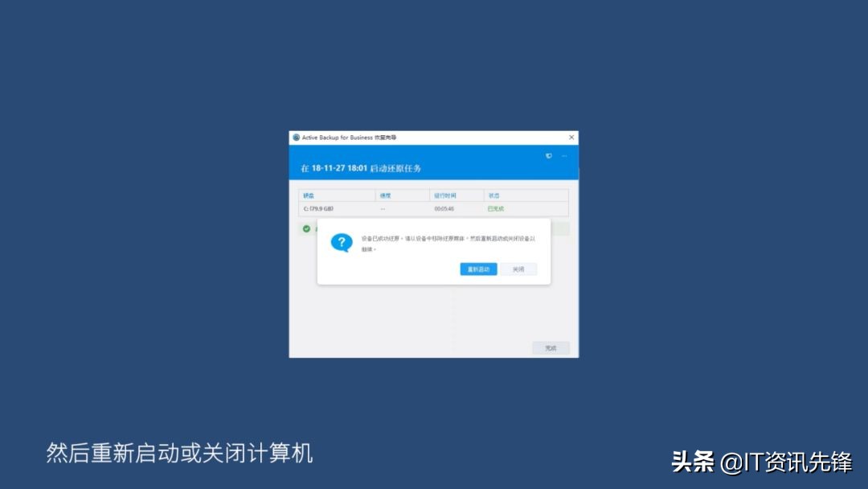Open the question mark help icon in dialog
The image size is (868, 489).
(342, 242)
